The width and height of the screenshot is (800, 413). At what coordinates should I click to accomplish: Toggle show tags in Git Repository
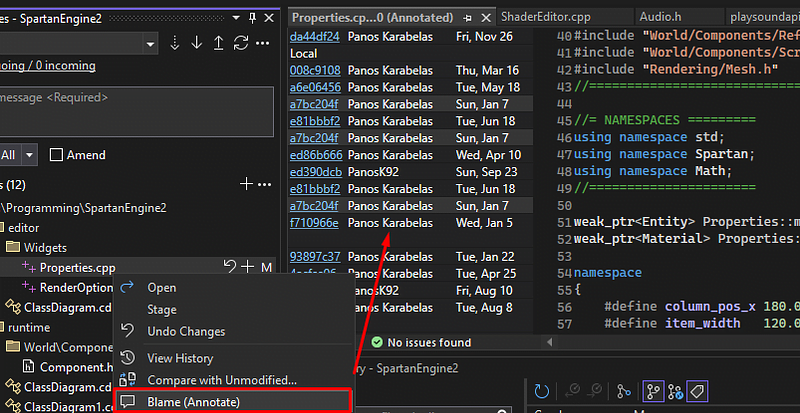pyautogui.click(x=696, y=392)
